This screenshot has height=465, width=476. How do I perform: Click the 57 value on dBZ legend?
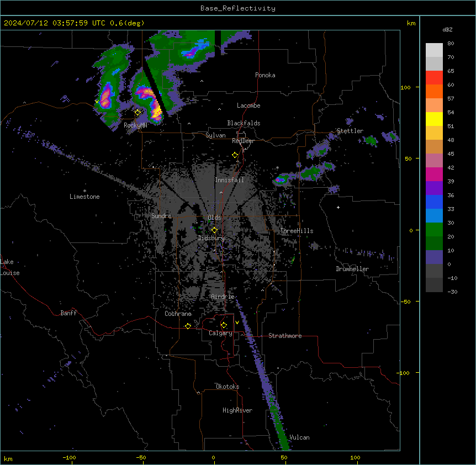pos(451,99)
